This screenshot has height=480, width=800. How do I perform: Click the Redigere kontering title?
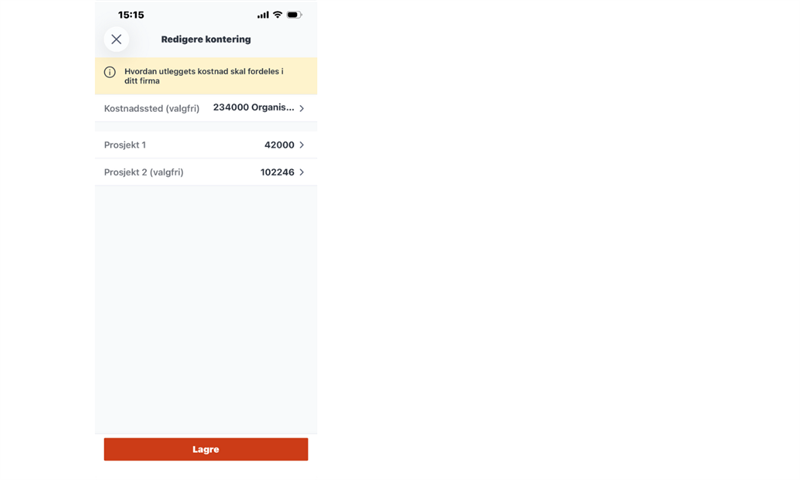(x=206, y=39)
